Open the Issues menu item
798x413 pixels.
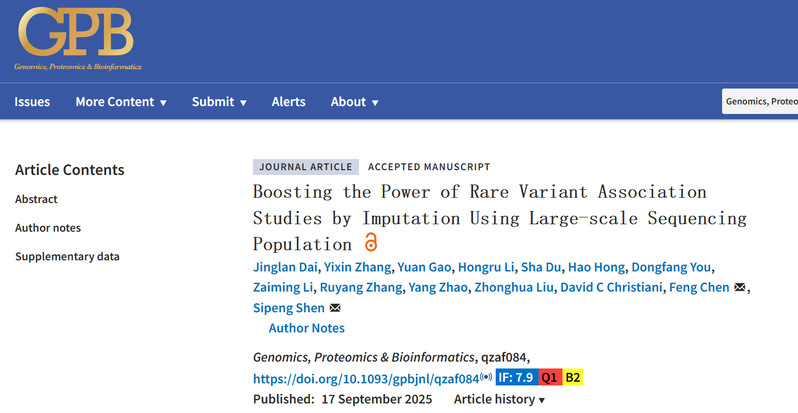click(x=32, y=102)
